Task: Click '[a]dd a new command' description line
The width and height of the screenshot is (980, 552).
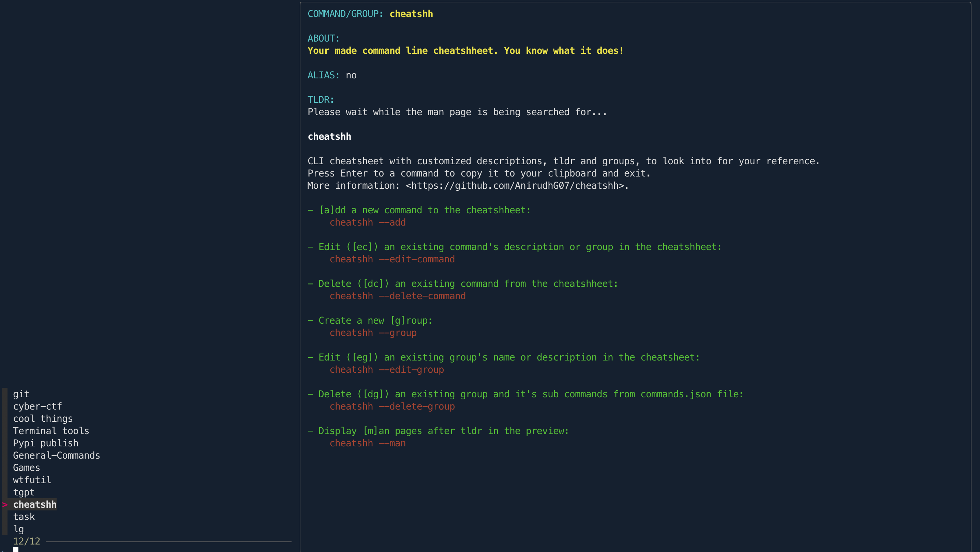Action: coord(419,210)
